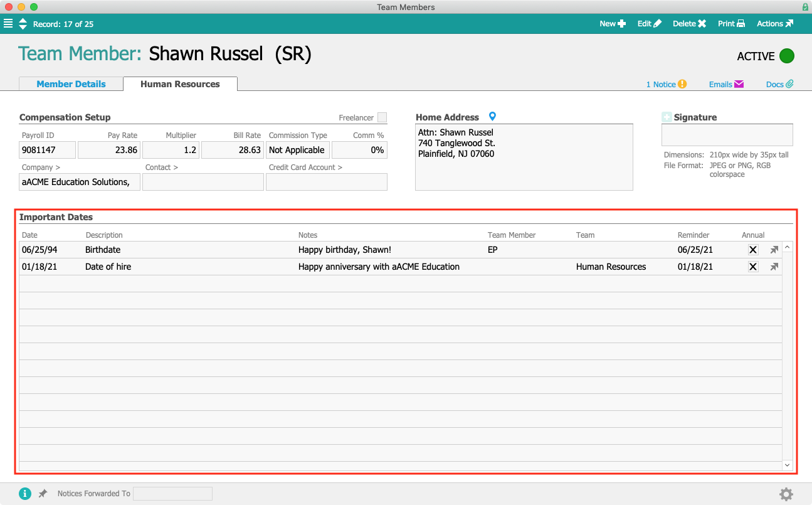Click the map pin beside Home Address
Viewport: 812px width, 505px height.
point(492,117)
